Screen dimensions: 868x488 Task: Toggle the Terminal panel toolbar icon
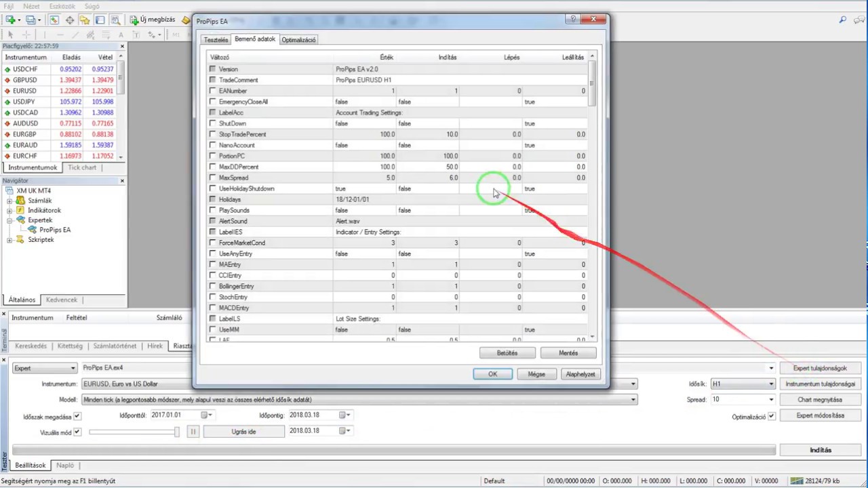100,20
